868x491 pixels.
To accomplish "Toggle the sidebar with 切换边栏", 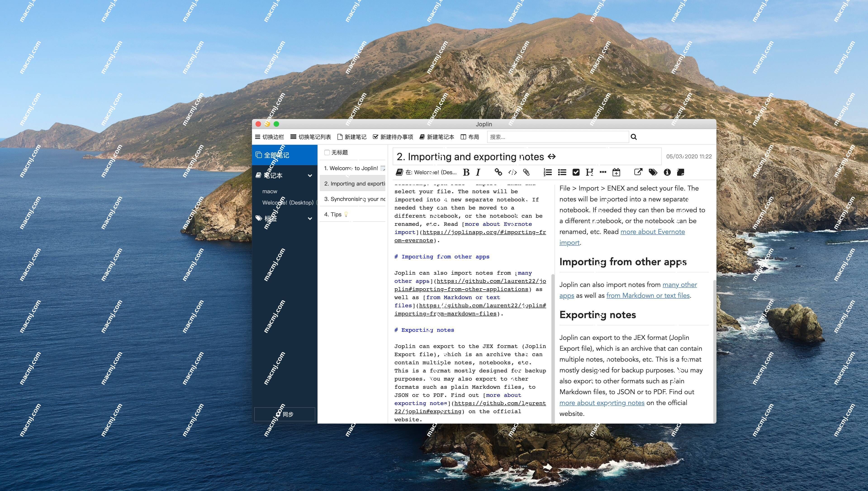I will click(269, 137).
